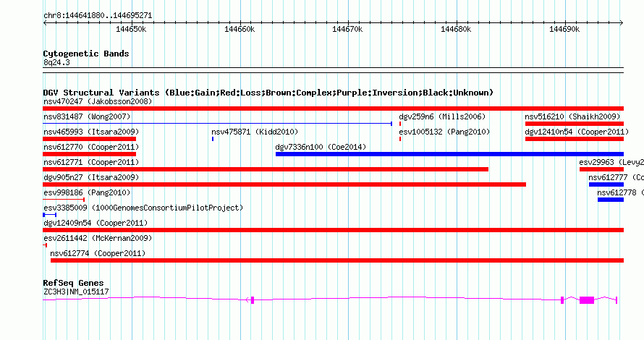Image resolution: width=644 pixels, height=340 pixels.
Task: Open dgv7336n100 (Coe2014) variant label
Action: [x=321, y=147]
